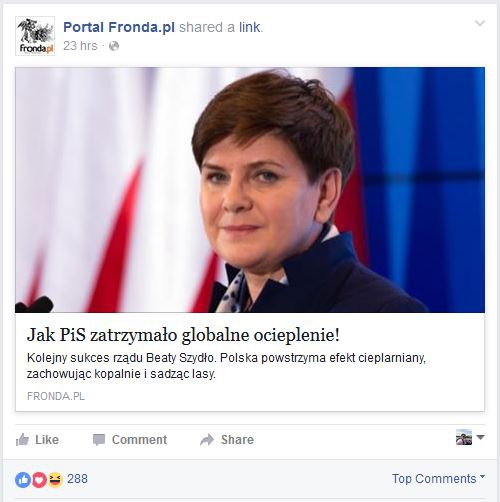The image size is (500, 502).
Task: Open the red heart Love reaction
Action: click(x=39, y=480)
